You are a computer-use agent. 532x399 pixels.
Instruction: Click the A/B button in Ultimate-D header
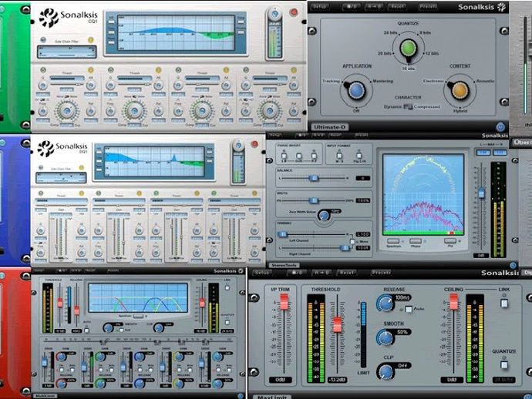(351, 6)
